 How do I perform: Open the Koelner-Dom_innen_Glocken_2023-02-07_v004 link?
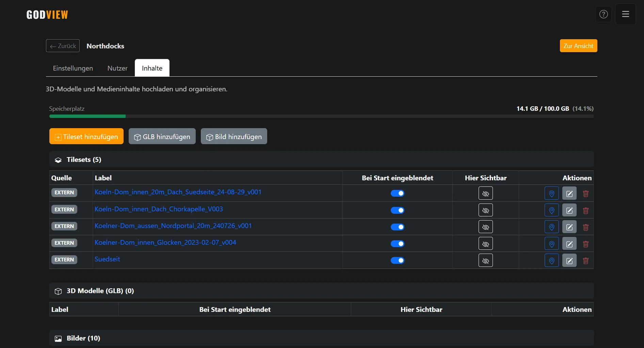[165, 242]
